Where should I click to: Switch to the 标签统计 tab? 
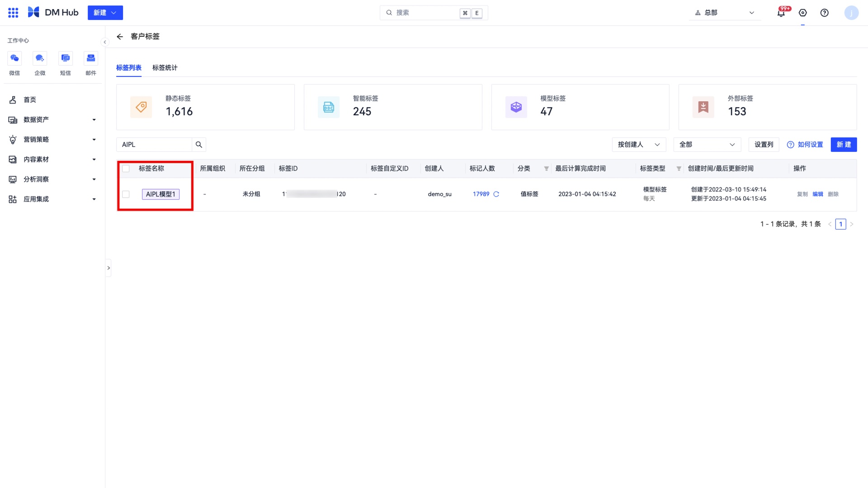point(165,68)
